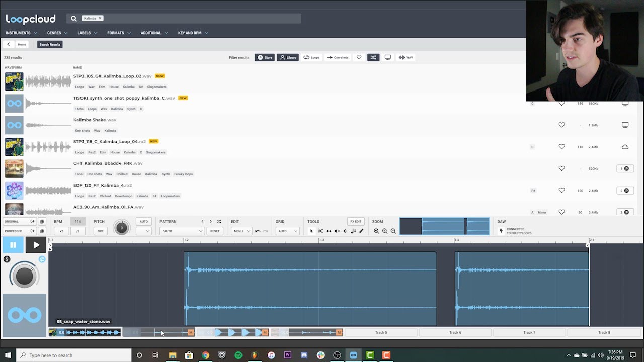Open File Explorer from the taskbar
Viewport: 644px width, 362px height.
click(x=173, y=355)
